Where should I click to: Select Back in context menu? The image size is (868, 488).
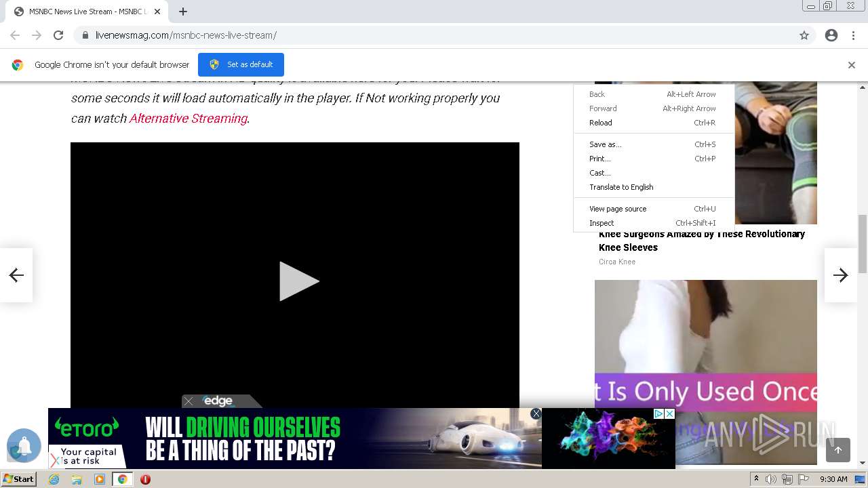(x=654, y=94)
